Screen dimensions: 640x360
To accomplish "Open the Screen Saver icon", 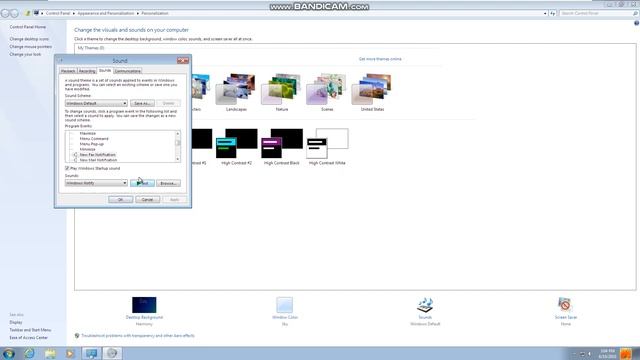I will (x=565, y=305).
